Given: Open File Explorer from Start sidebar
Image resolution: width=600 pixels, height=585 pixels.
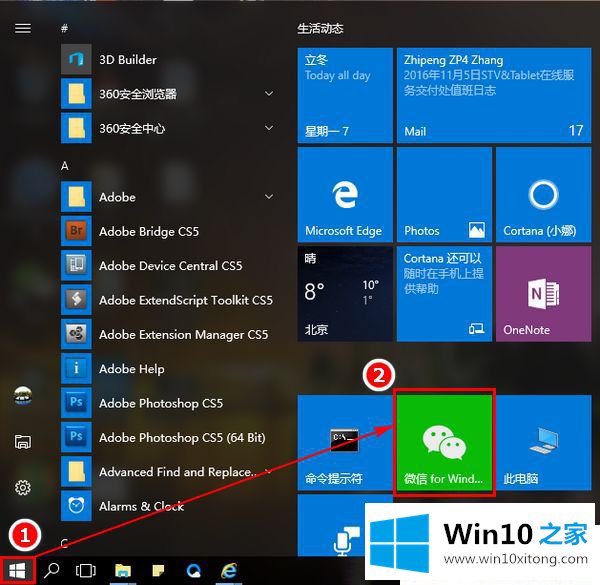Looking at the screenshot, I should (23, 442).
